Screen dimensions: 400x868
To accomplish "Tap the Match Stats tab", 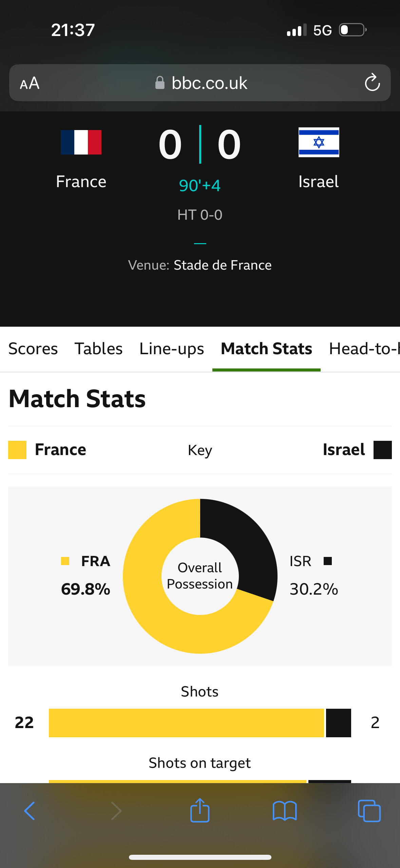I will pyautogui.click(x=266, y=349).
